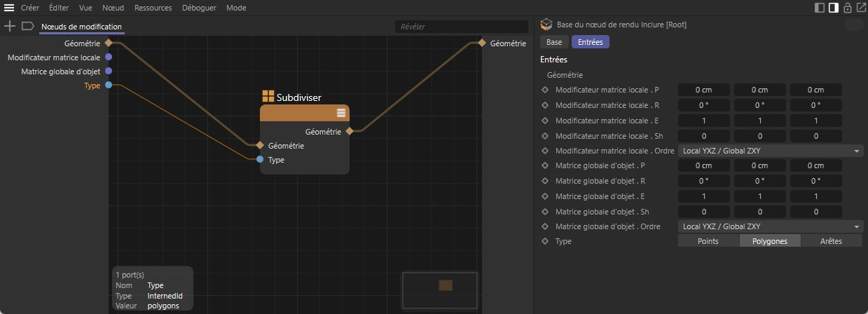868x314 pixels.
Task: Click the Subdiviser node header menu icon
Action: (341, 113)
